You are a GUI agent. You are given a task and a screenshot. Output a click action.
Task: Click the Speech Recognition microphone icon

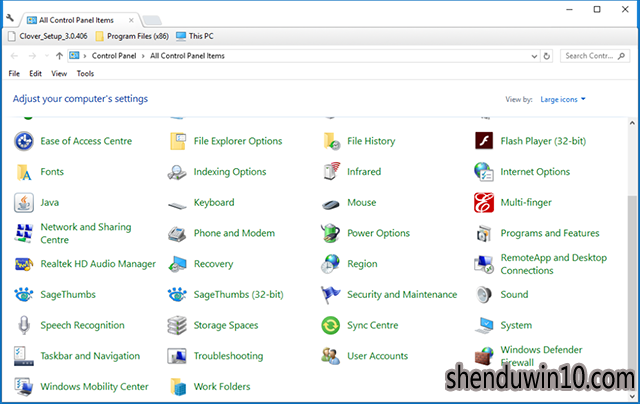[x=24, y=325]
